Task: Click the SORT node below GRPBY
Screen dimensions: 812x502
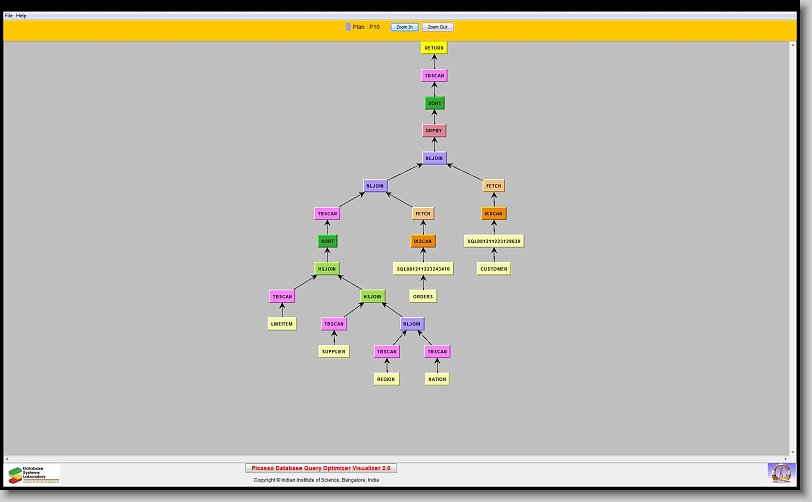Action: point(434,103)
